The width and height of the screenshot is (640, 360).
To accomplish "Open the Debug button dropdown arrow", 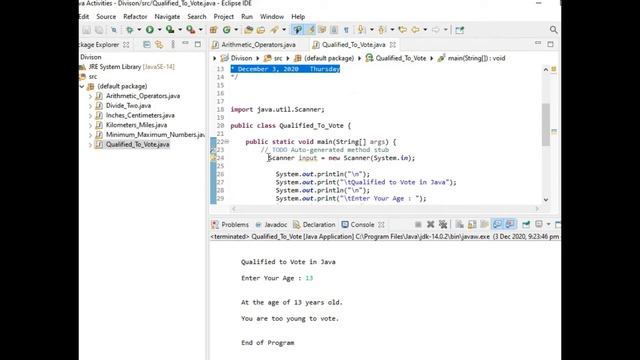I will point(139,30).
